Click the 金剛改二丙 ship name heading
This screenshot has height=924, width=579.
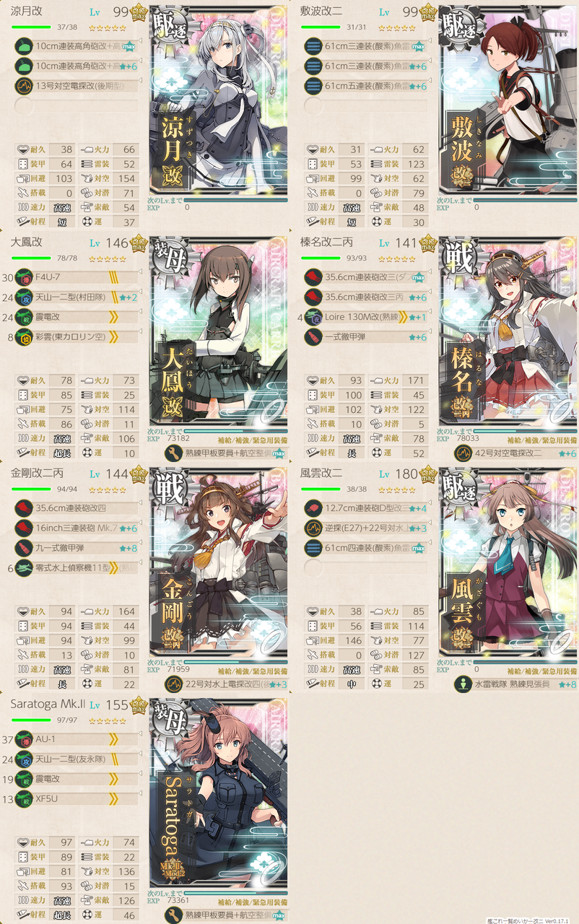[x=38, y=474]
